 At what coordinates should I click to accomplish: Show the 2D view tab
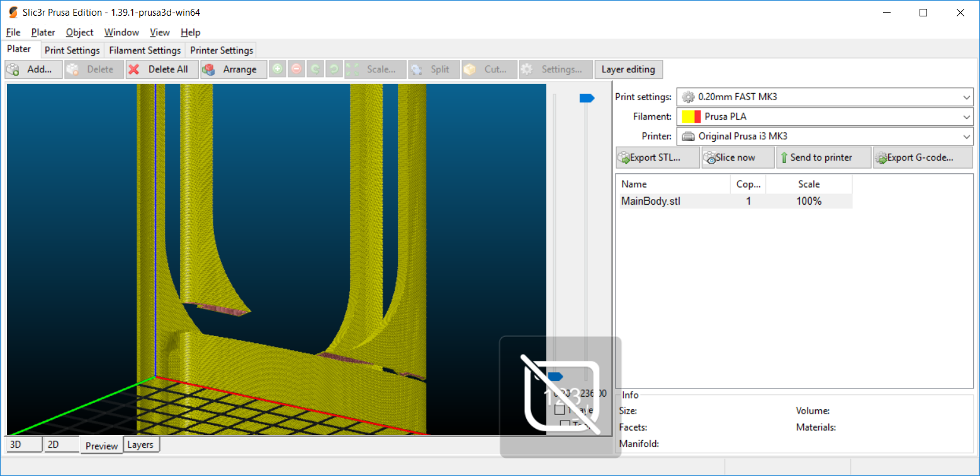click(x=61, y=444)
